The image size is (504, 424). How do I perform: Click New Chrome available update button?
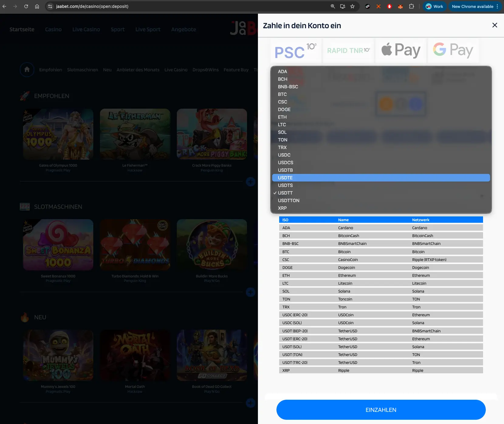click(x=475, y=6)
